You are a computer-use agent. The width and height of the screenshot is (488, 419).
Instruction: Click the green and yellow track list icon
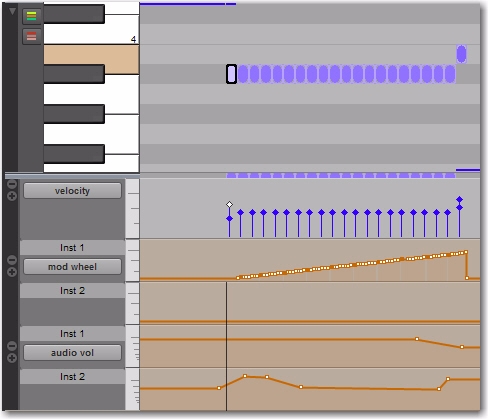coord(31,16)
